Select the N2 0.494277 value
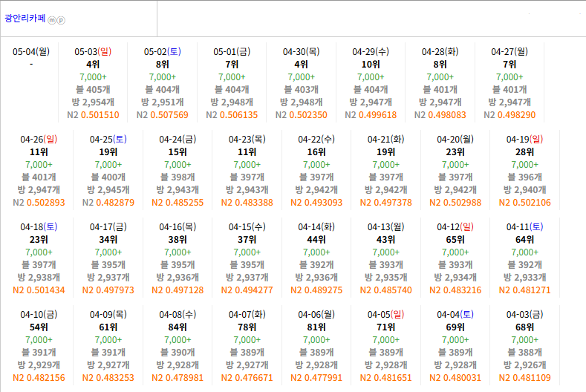586x392 pixels. [247, 290]
